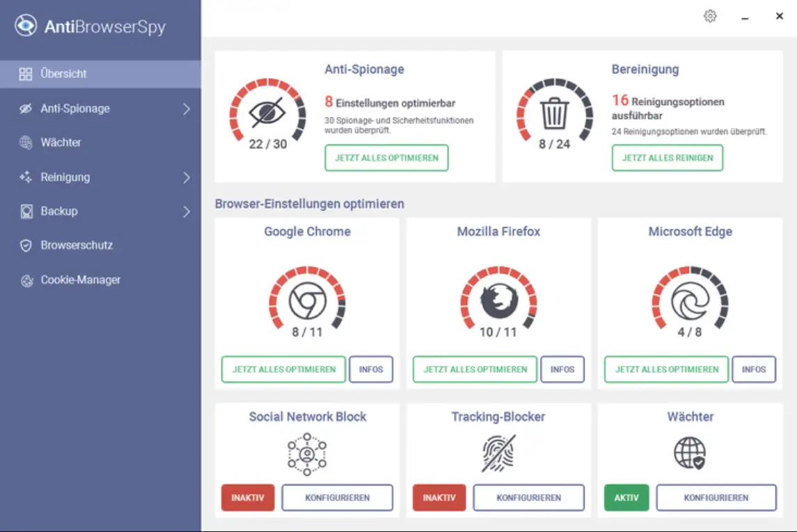Click the AntiBrowserSpy logo in sidebar
Image resolution: width=797 pixels, height=532 pixels.
pyautogui.click(x=26, y=26)
